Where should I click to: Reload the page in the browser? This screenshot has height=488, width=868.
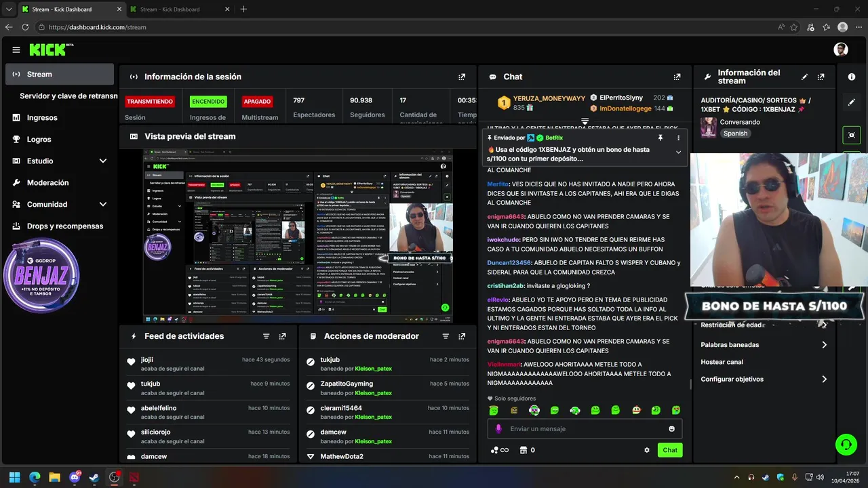tap(25, 27)
